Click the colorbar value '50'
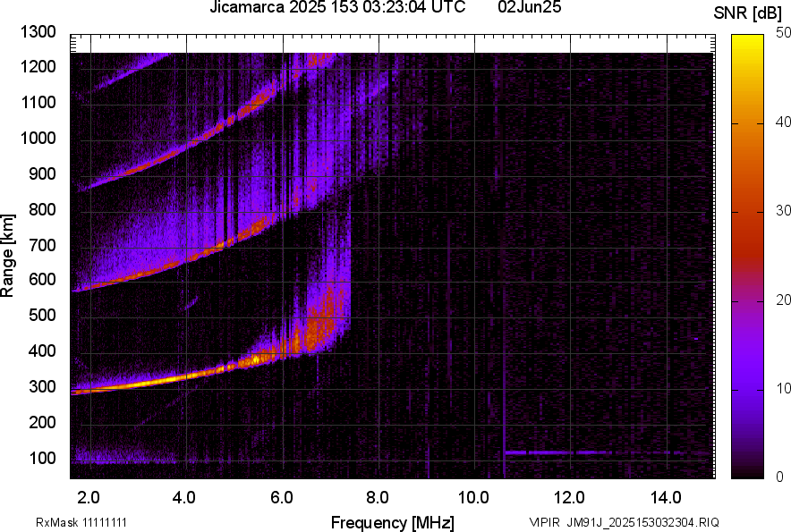791x532 pixels. click(x=783, y=33)
